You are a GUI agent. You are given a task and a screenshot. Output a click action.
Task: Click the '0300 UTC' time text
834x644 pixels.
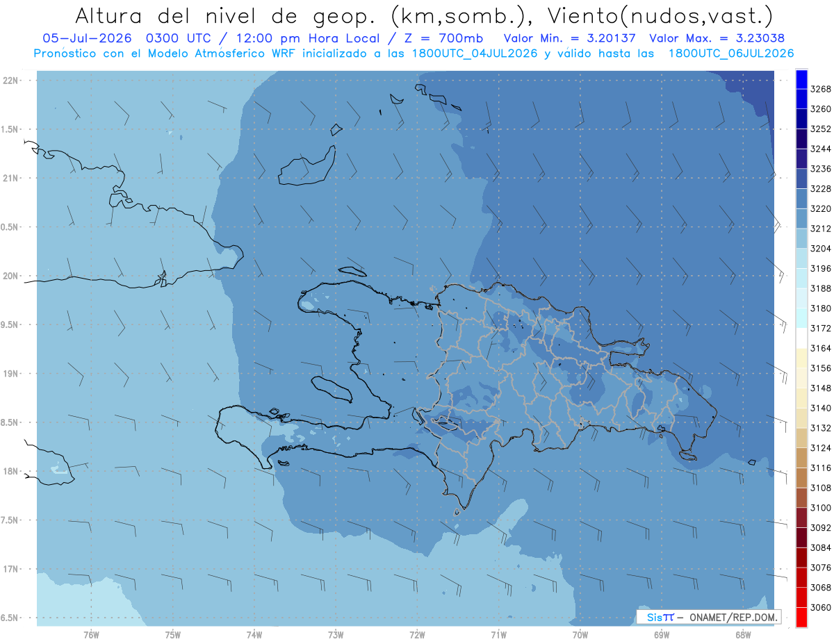[179, 38]
